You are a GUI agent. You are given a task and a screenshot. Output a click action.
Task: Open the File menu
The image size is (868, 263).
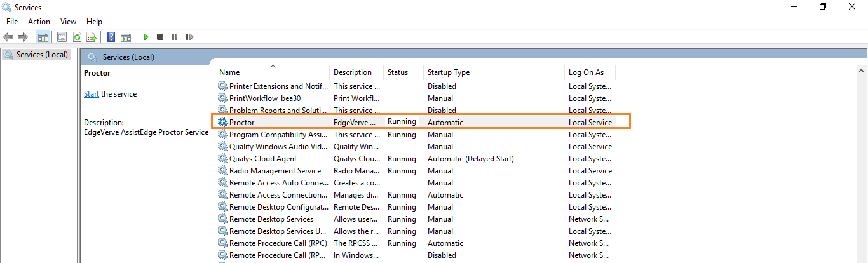click(x=12, y=22)
